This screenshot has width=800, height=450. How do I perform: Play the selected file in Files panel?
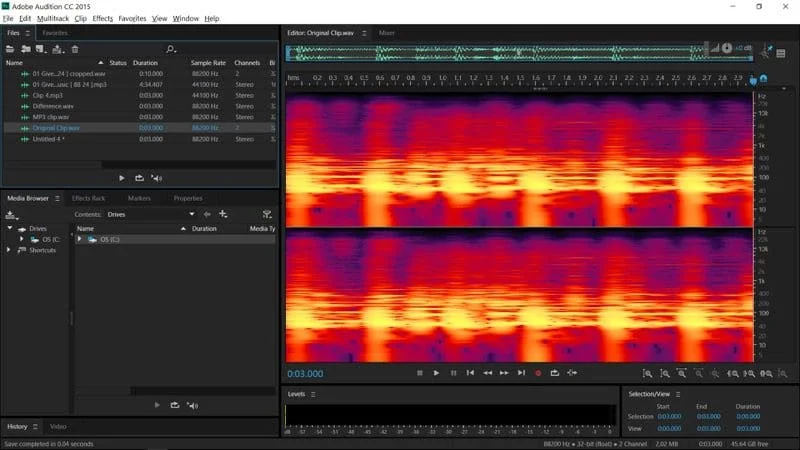click(121, 178)
